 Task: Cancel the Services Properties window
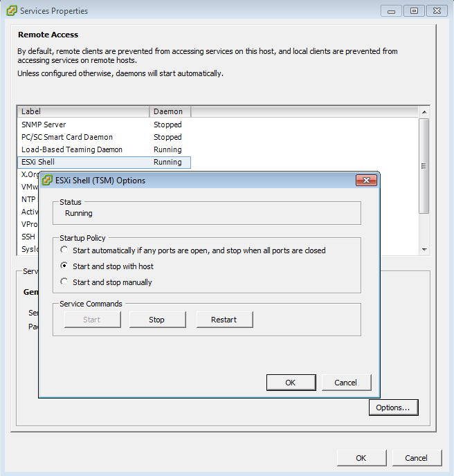coord(416,458)
